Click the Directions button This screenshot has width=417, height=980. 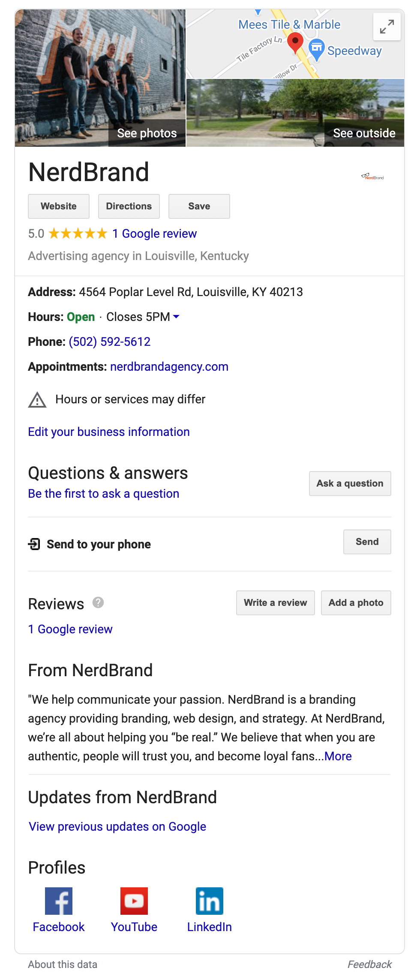click(129, 206)
